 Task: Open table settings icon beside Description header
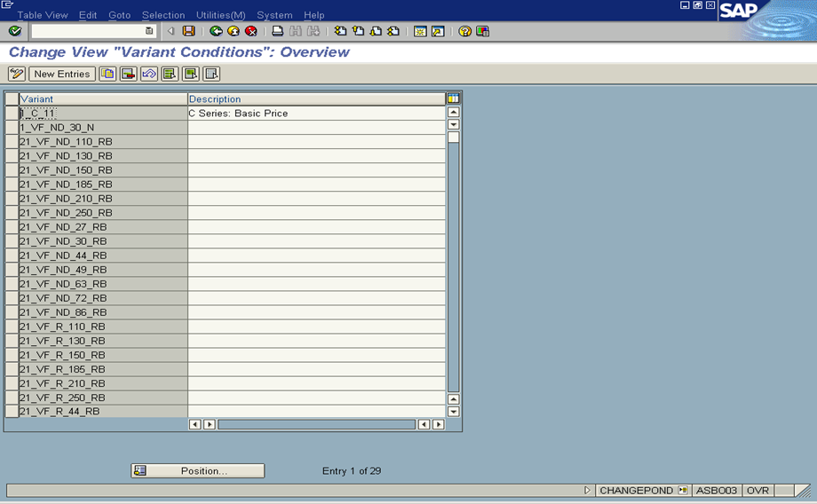pyautogui.click(x=453, y=98)
